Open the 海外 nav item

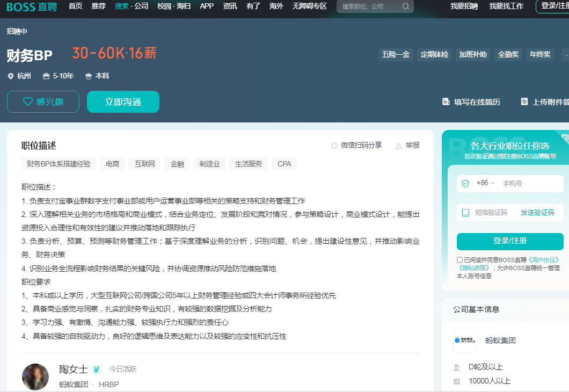[x=276, y=6]
